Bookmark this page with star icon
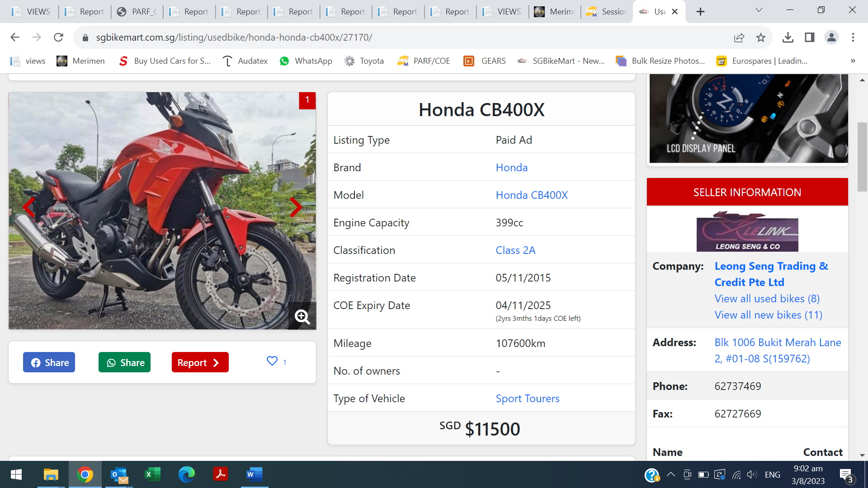Screen dimensions: 868x488 click(761, 38)
